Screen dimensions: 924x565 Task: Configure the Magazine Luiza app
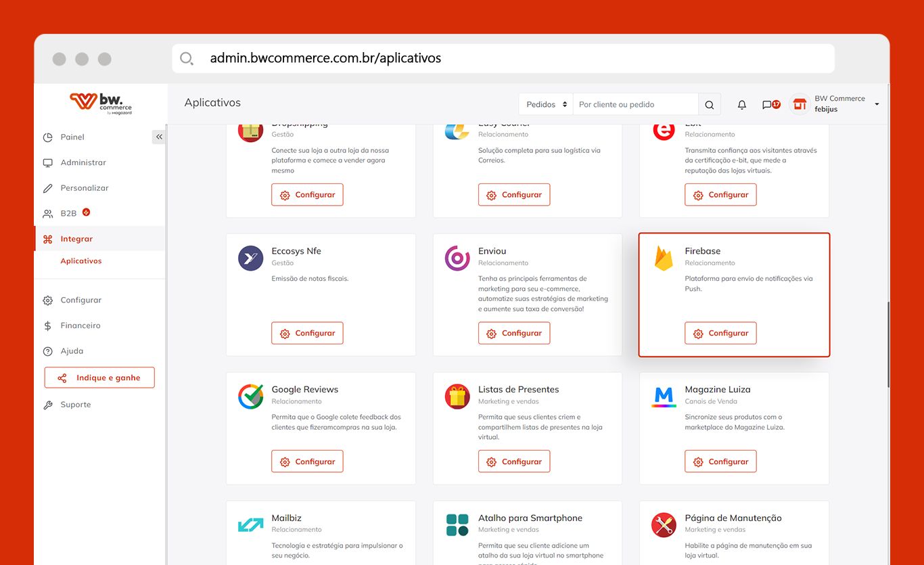[x=720, y=462]
